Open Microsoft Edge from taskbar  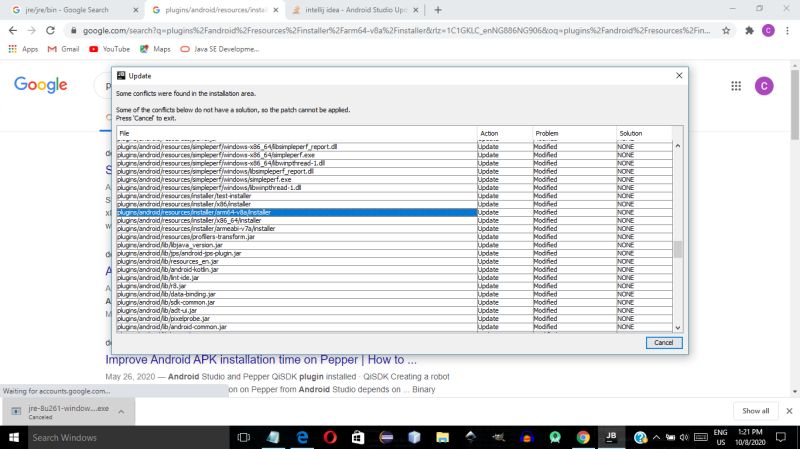pyautogui.click(x=302, y=437)
